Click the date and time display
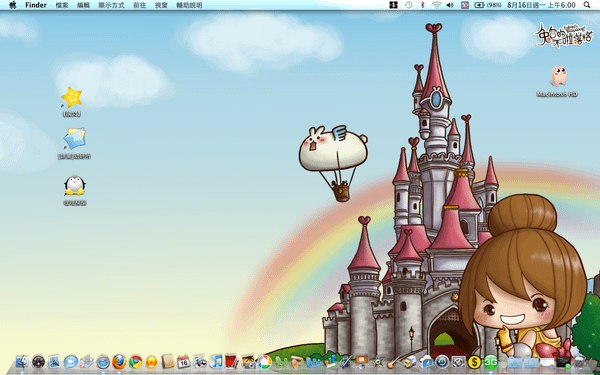 pyautogui.click(x=541, y=5)
